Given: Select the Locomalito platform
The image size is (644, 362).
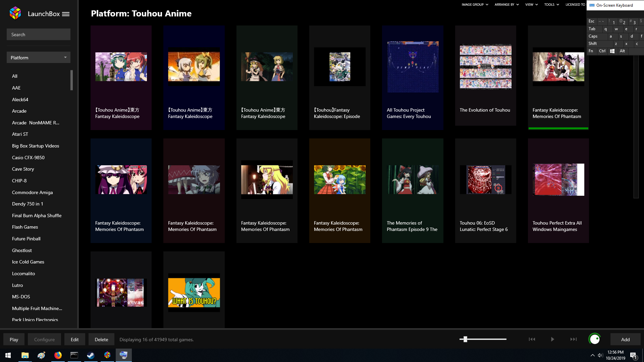Looking at the screenshot, I should (23, 274).
